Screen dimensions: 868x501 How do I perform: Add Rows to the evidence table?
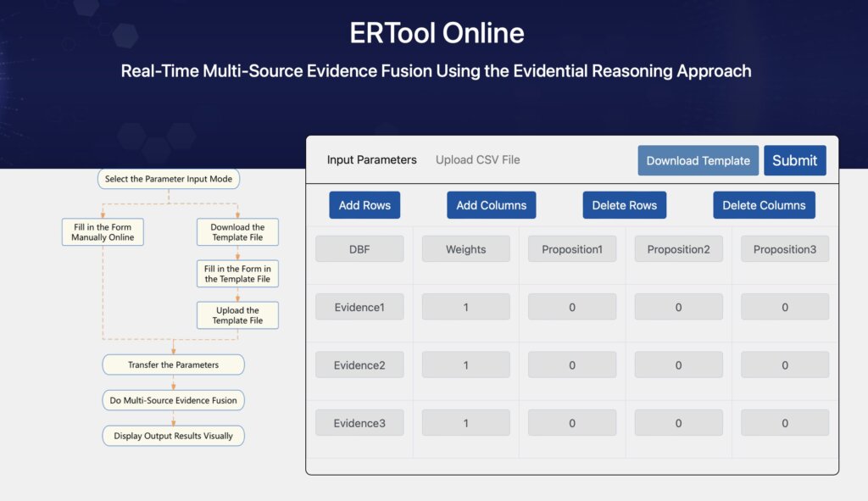point(364,204)
